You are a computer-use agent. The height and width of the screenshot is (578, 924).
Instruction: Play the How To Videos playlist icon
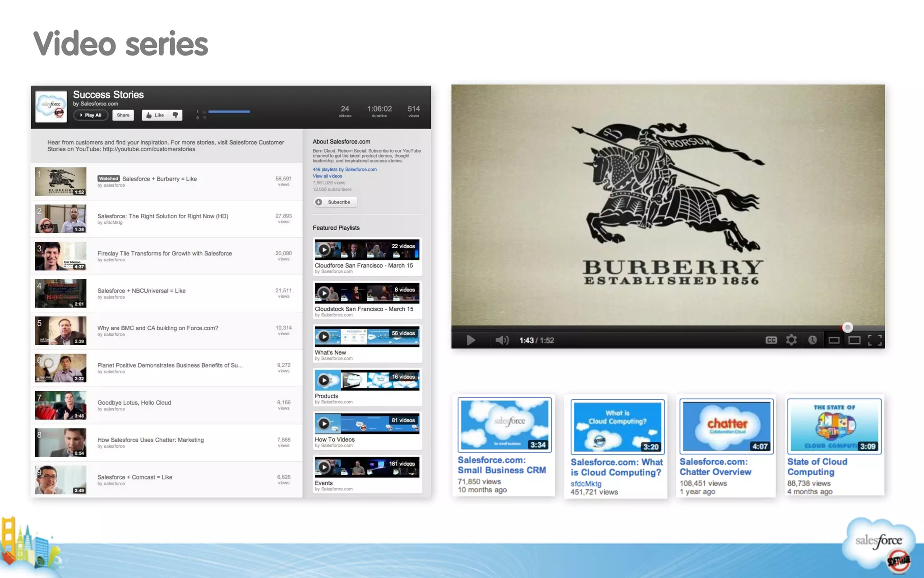[x=323, y=423]
